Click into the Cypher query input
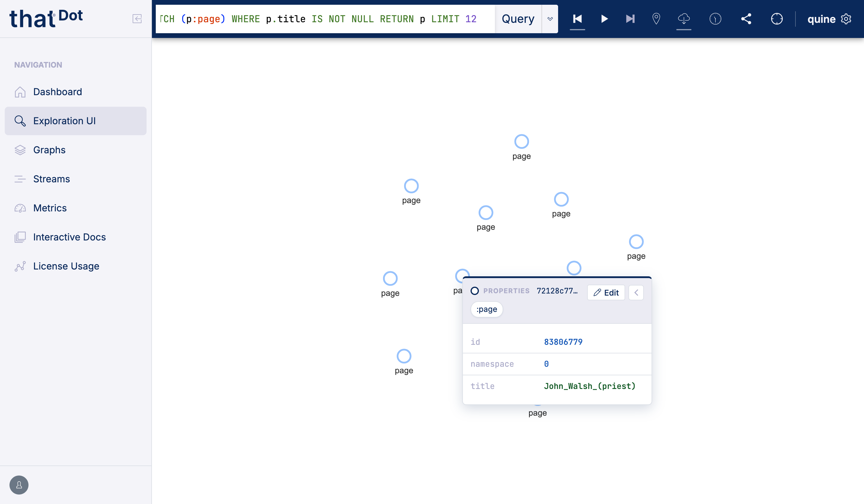864x504 pixels. click(x=325, y=19)
